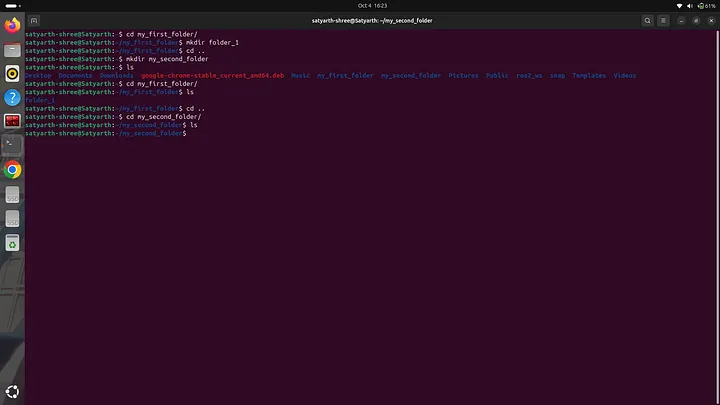The height and width of the screenshot is (405, 720).
Task: Open terminal search with the magnifier button
Action: coord(647,21)
